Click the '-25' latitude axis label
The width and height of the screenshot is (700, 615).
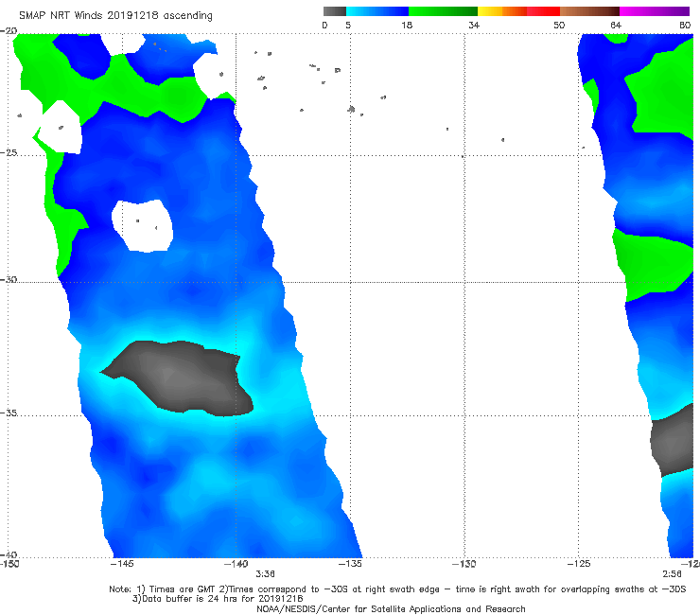coord(9,152)
